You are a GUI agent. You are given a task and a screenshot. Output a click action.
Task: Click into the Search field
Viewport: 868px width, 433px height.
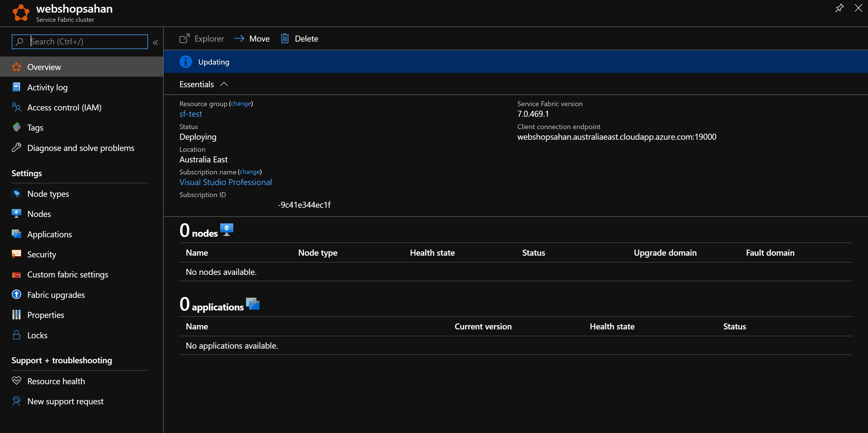point(79,42)
